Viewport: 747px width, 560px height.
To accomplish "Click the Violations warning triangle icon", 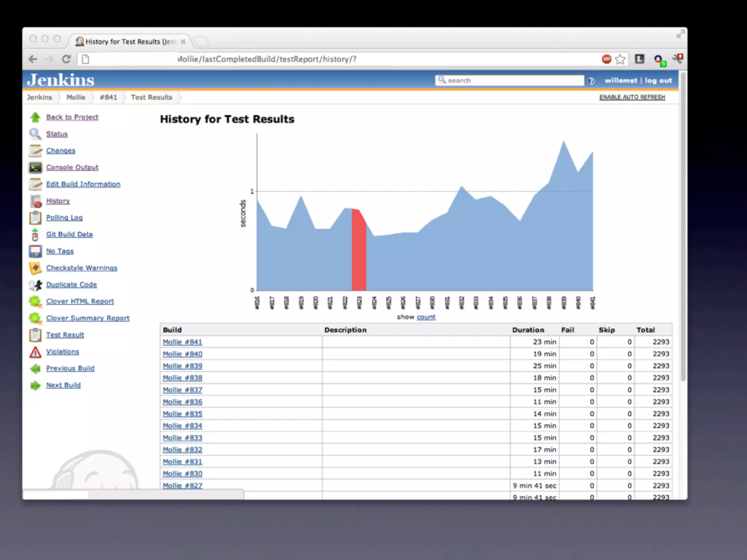I will (35, 352).
